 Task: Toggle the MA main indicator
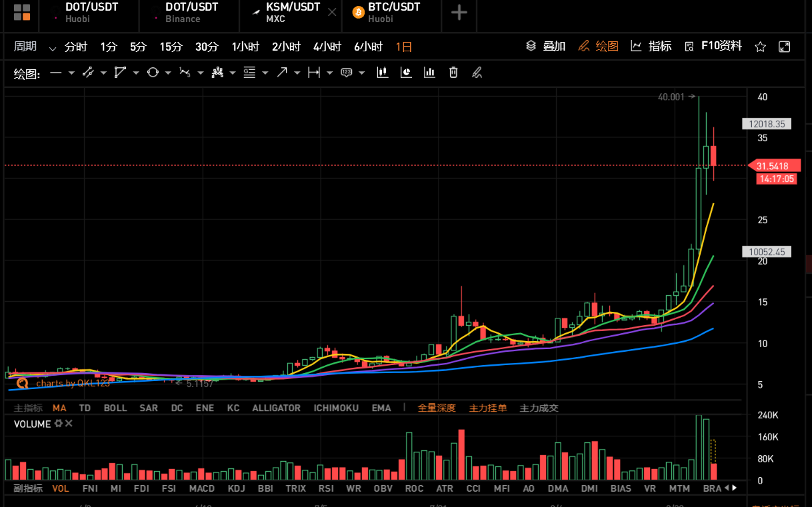tap(59, 408)
